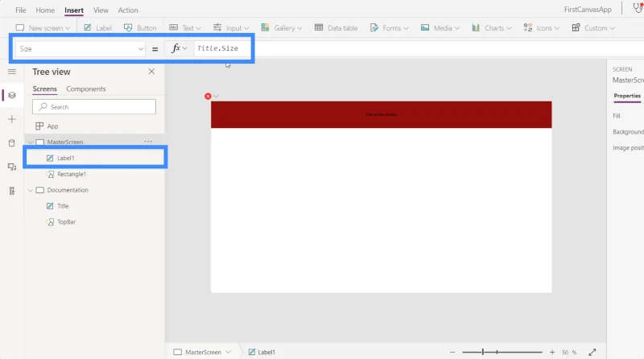Expand the error chevron beside red icon
Screen dimensions: 644x359
point(216,96)
